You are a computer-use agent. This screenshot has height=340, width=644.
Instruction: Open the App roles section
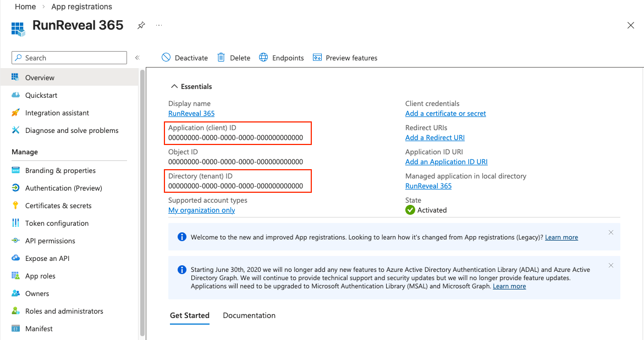tap(41, 276)
